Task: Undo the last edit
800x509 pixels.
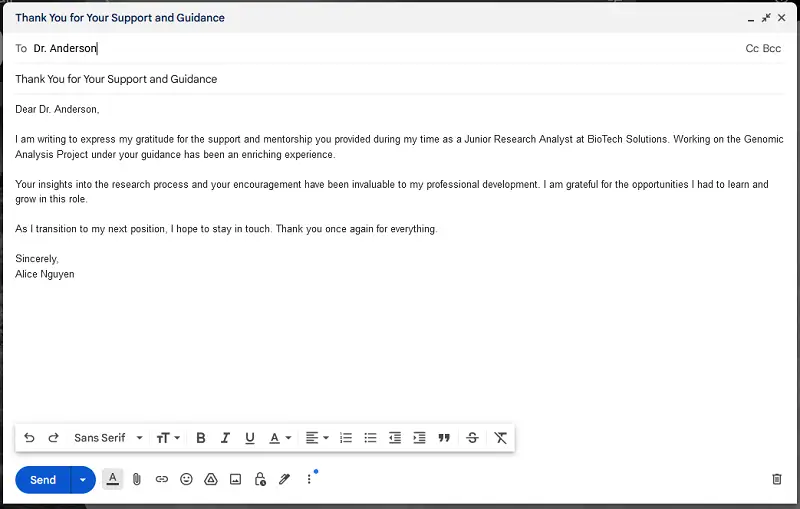Action: (x=29, y=438)
